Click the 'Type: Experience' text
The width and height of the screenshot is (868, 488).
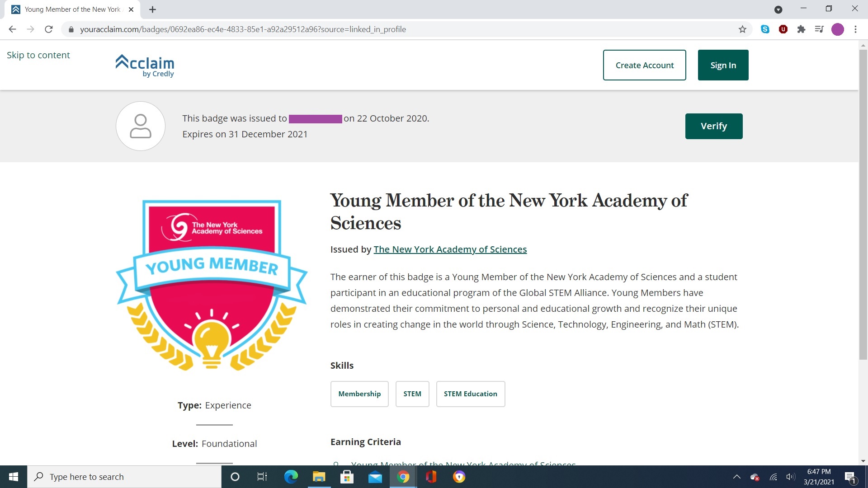(x=214, y=405)
